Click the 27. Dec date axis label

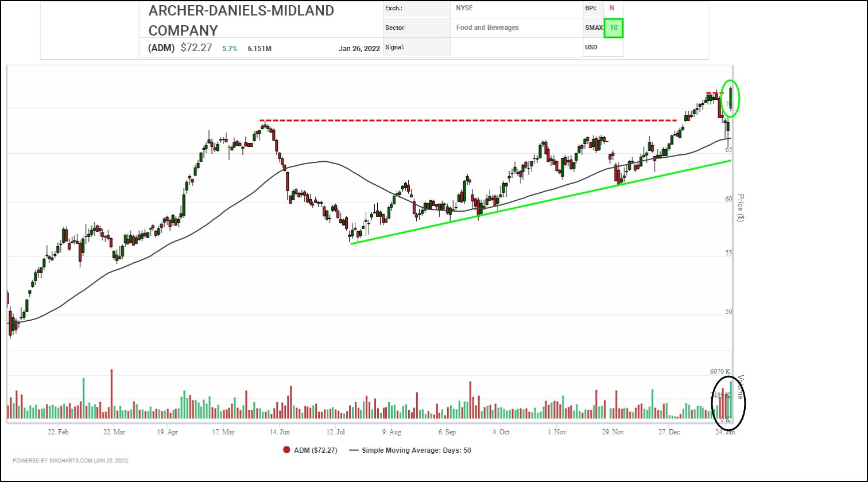pos(669,432)
